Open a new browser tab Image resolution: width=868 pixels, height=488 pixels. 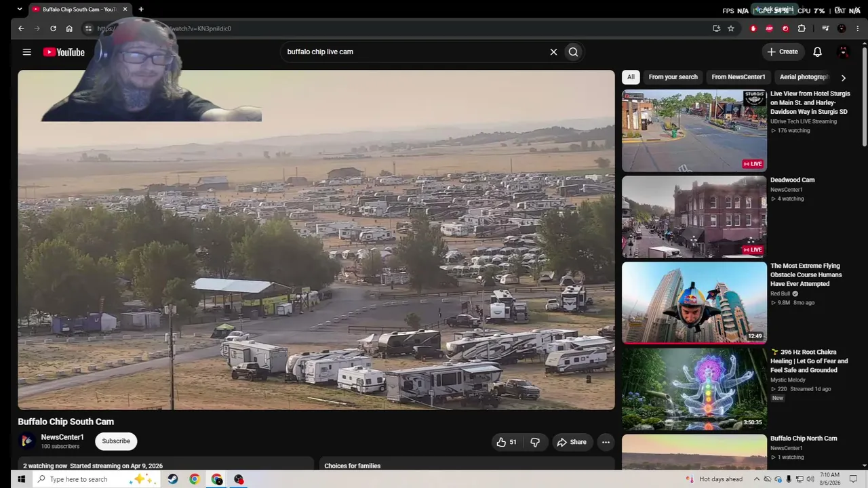[x=141, y=9]
